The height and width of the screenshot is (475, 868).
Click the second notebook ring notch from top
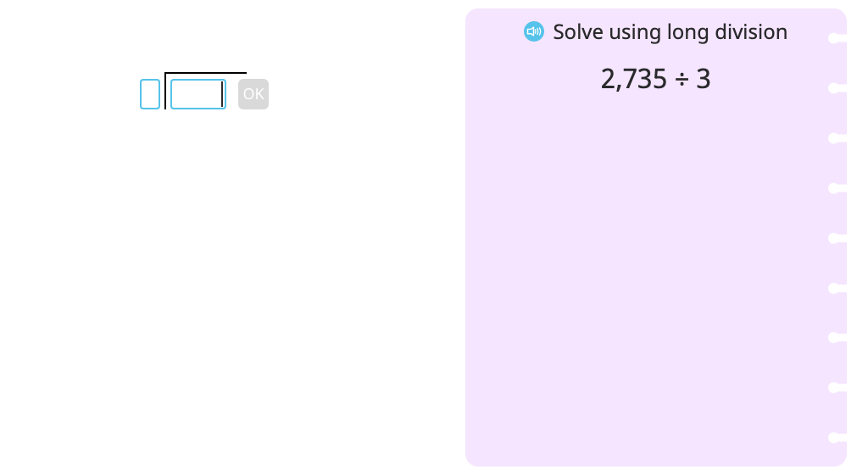tap(837, 88)
